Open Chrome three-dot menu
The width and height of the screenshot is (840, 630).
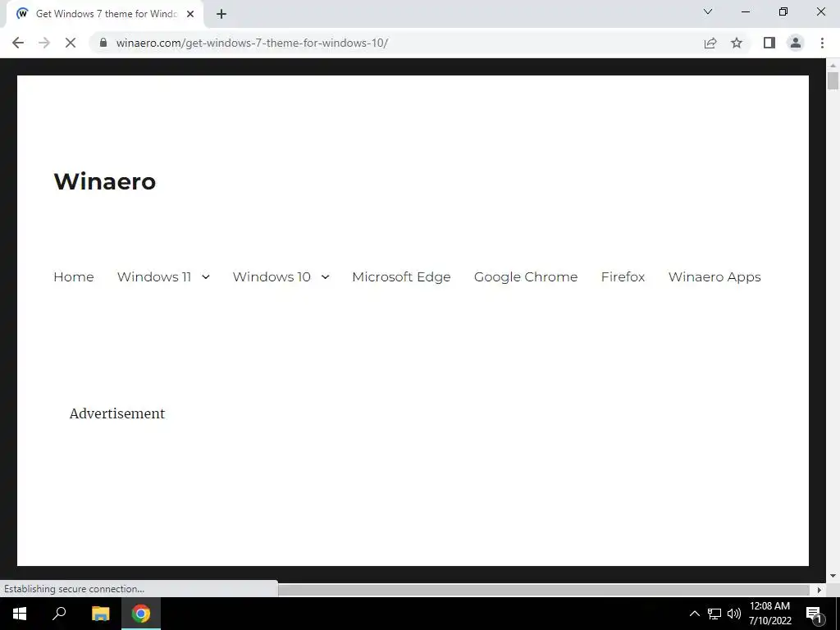pos(822,43)
